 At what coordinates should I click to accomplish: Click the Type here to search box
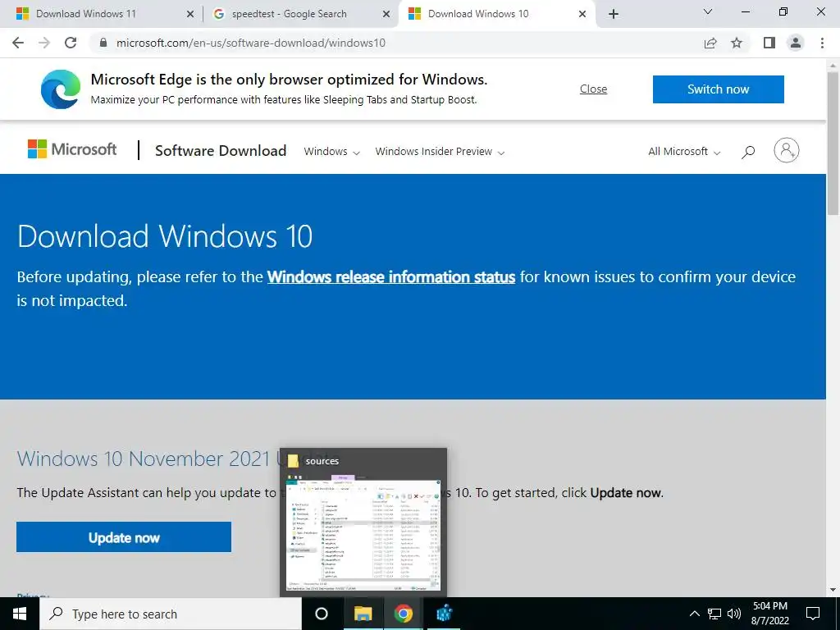tap(171, 614)
